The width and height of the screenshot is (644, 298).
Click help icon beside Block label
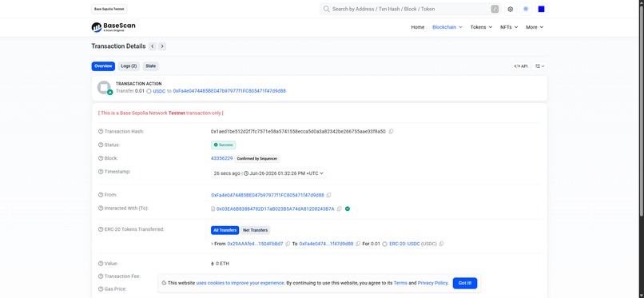pyautogui.click(x=101, y=158)
